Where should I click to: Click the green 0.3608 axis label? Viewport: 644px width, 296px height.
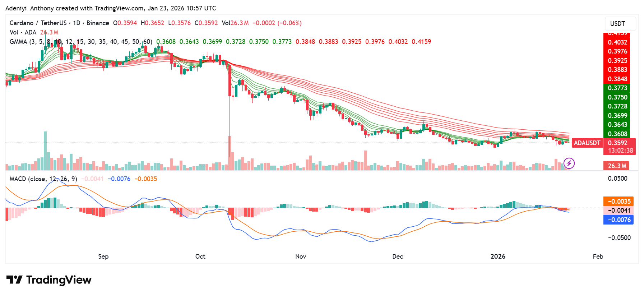617,134
